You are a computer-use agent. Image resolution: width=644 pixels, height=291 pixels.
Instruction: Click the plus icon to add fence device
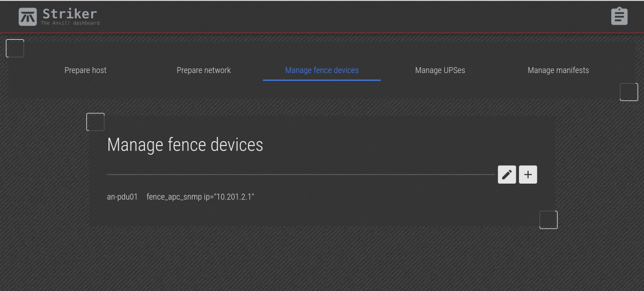(528, 174)
